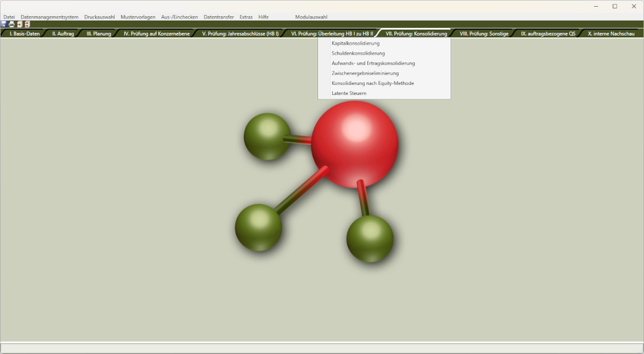Maximize the application window
This screenshot has height=354, width=644.
point(614,6)
